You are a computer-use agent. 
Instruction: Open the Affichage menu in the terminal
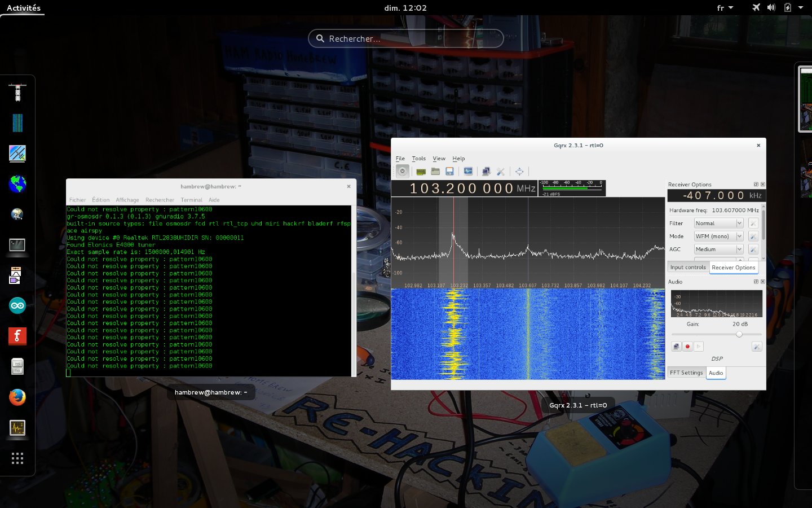(127, 199)
